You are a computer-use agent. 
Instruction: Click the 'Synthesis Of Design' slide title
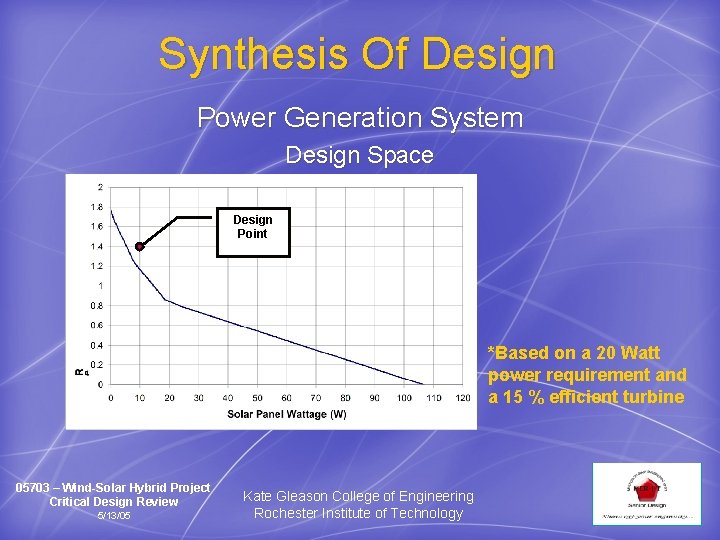(357, 56)
